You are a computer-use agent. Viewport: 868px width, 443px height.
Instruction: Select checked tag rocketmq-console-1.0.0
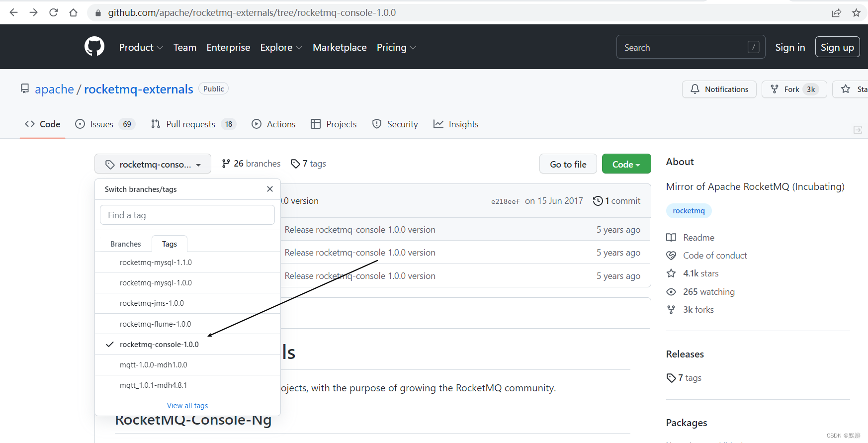187,344
